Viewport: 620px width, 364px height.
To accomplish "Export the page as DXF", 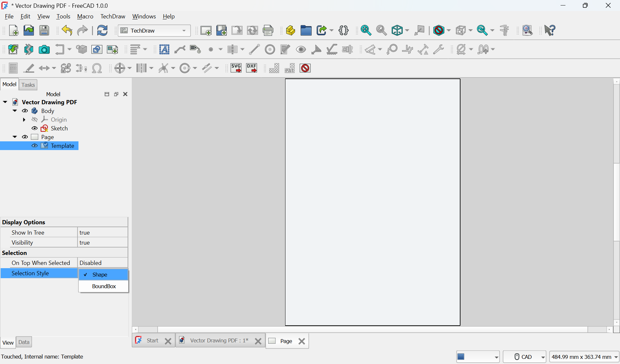I will (252, 68).
